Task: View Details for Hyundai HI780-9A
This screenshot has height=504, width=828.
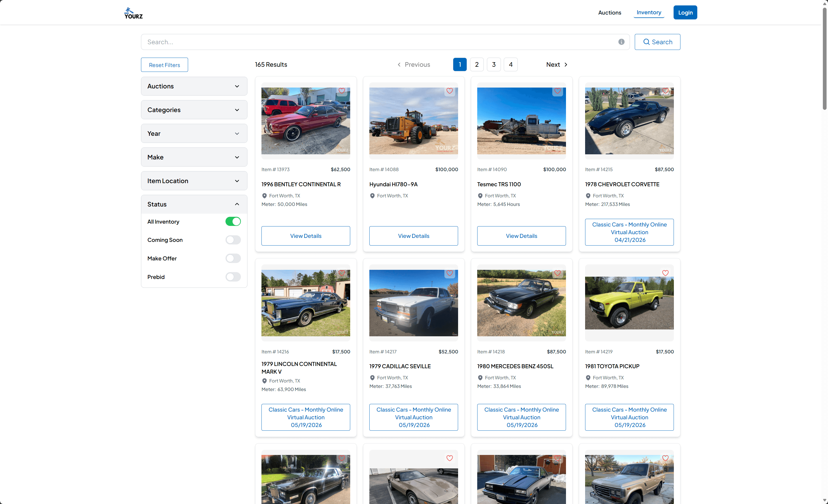Action: click(x=413, y=236)
